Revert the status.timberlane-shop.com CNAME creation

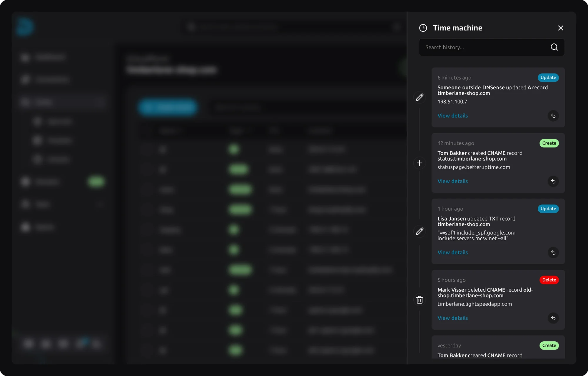click(553, 181)
